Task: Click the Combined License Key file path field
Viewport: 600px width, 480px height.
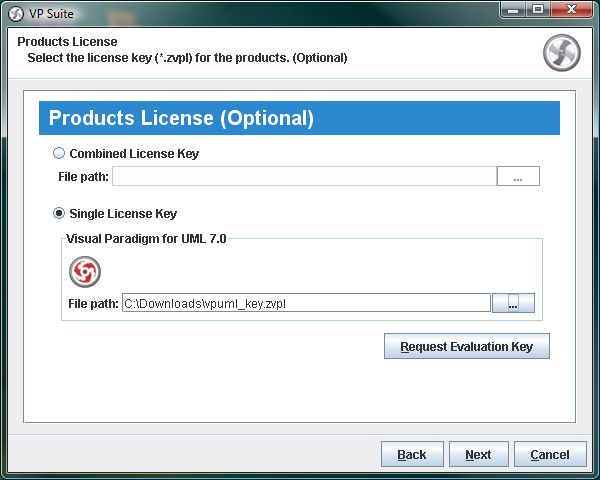Action: [304, 176]
